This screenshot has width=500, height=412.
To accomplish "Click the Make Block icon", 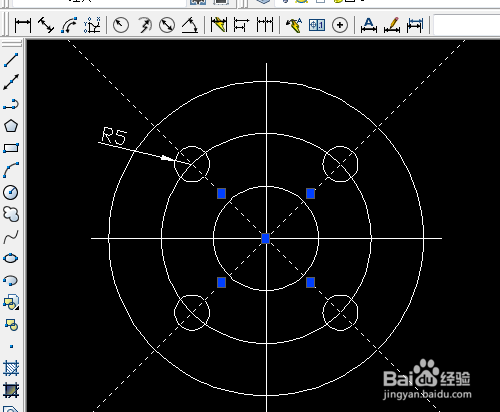I will 12,324.
